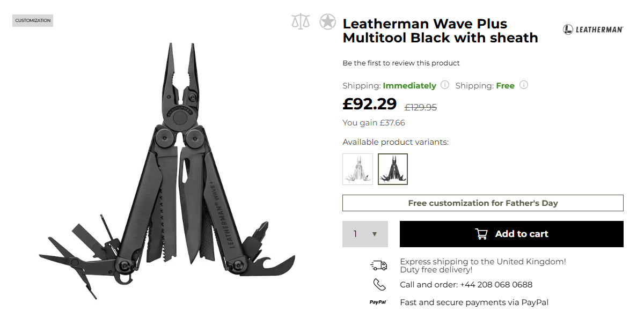Click the crossed-out £129.95 old price
644x311 pixels.
point(420,107)
